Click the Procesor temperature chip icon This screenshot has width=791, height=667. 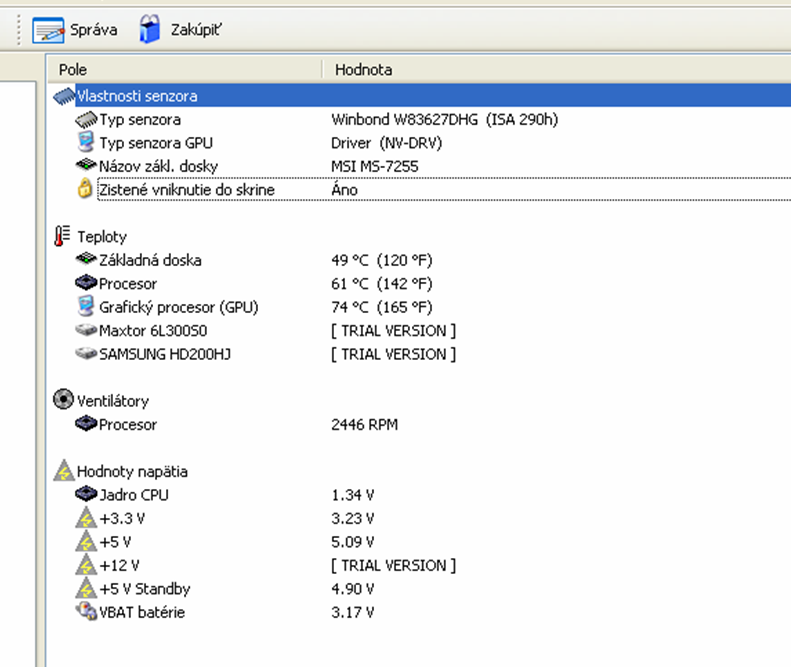(x=86, y=283)
